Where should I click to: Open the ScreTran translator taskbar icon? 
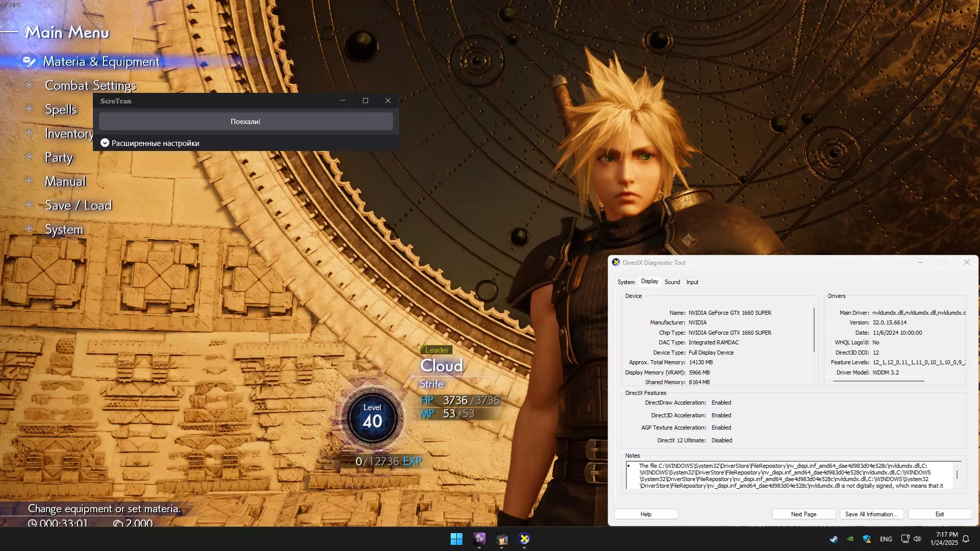click(x=479, y=539)
